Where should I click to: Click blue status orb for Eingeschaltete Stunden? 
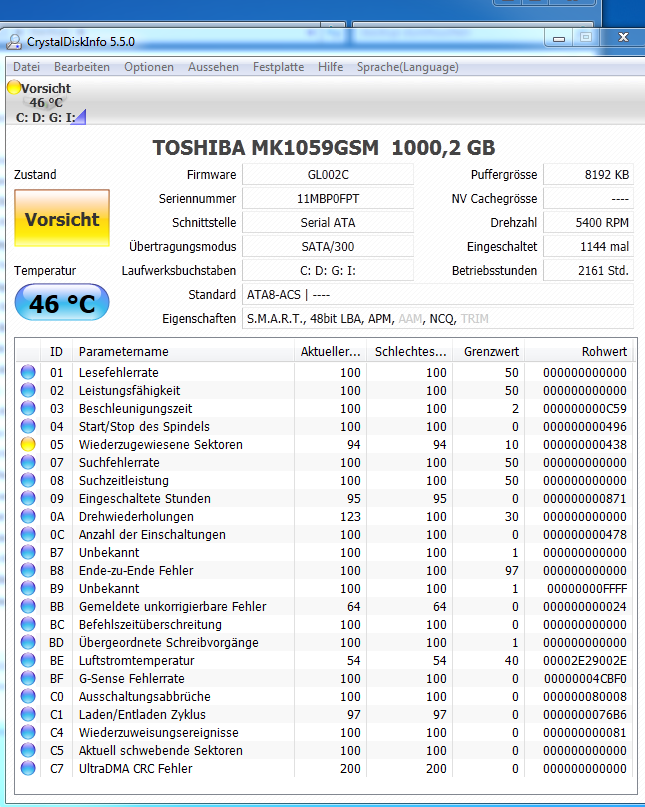(x=28, y=498)
